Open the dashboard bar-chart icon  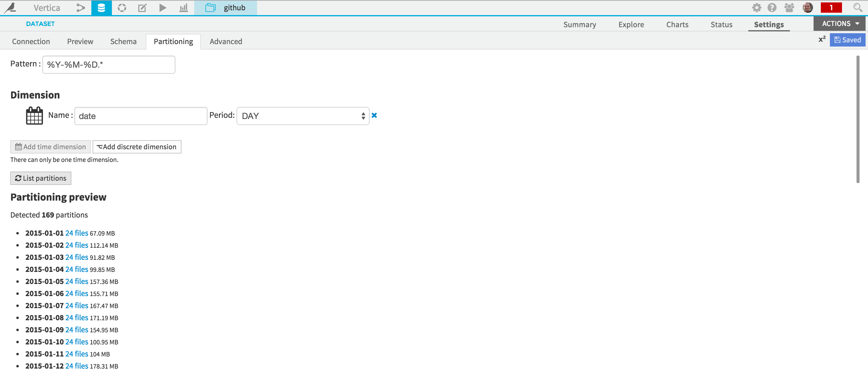pyautogui.click(x=183, y=8)
